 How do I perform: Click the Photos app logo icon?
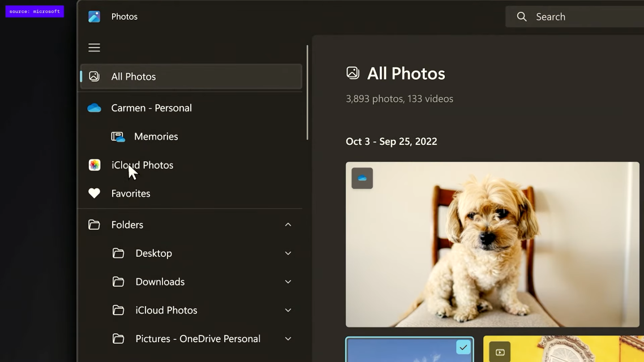click(95, 16)
